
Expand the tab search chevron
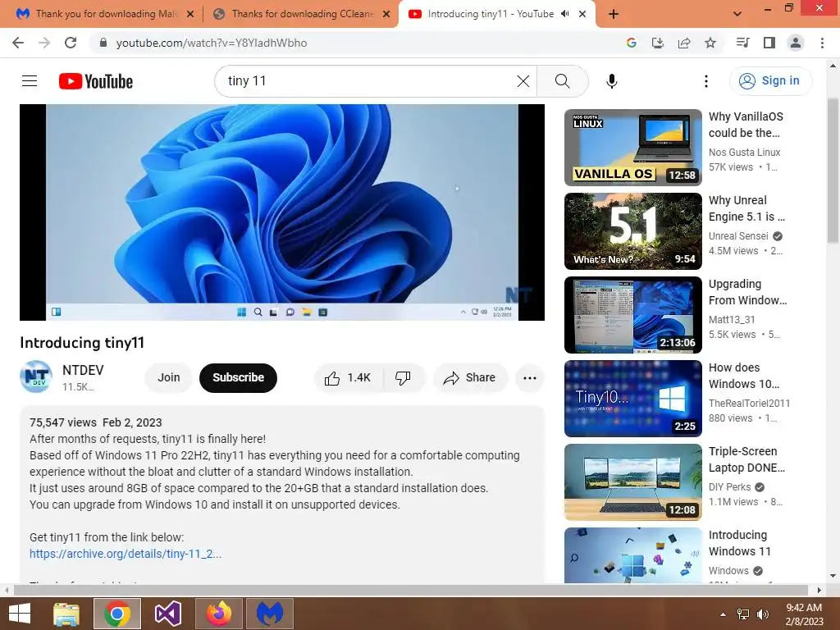coord(737,14)
